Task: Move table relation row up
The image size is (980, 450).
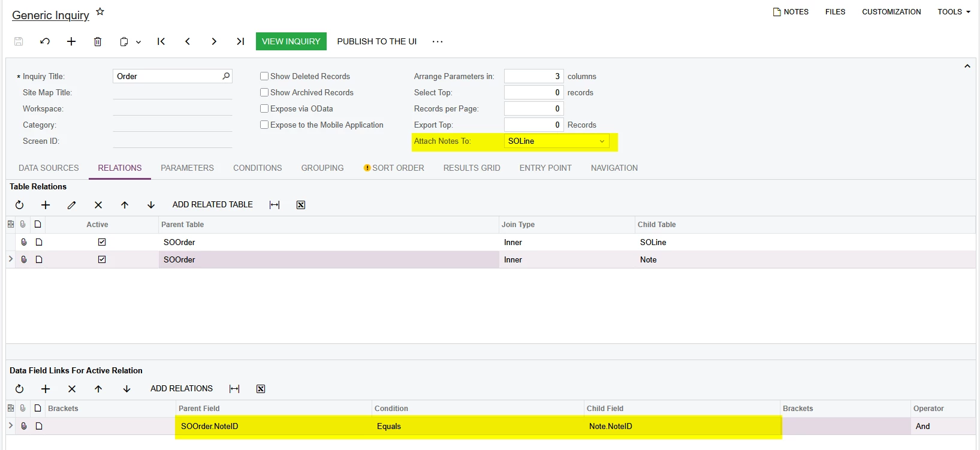Action: tap(125, 205)
